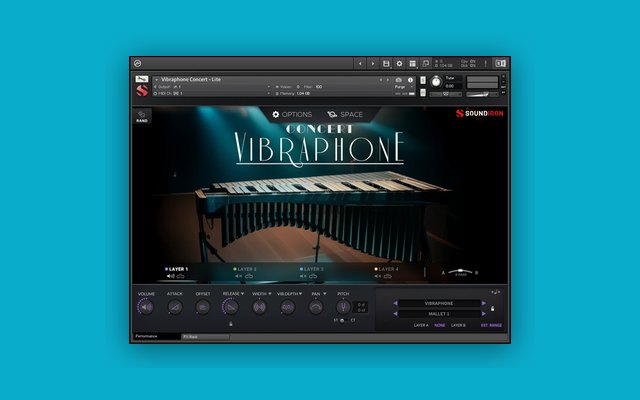The width and height of the screenshot is (640, 400).
Task: Select previous instrument, arrow left of VIBRAPHONE
Action: tap(395, 303)
